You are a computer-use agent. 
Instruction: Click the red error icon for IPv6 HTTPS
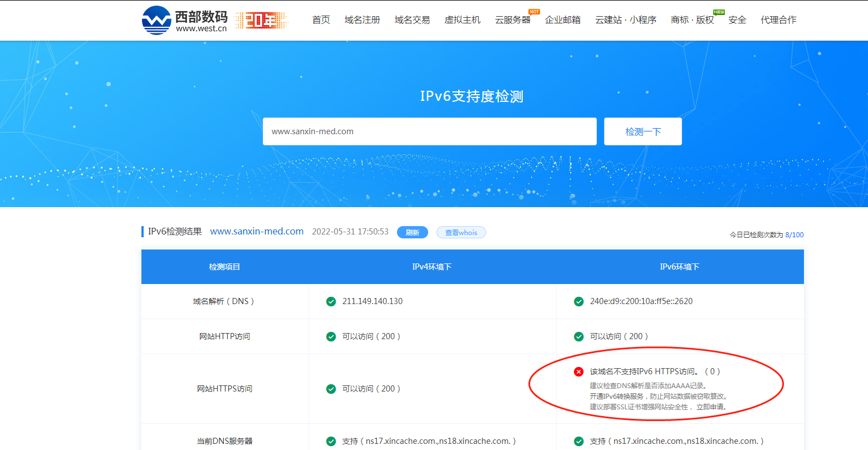tap(578, 371)
